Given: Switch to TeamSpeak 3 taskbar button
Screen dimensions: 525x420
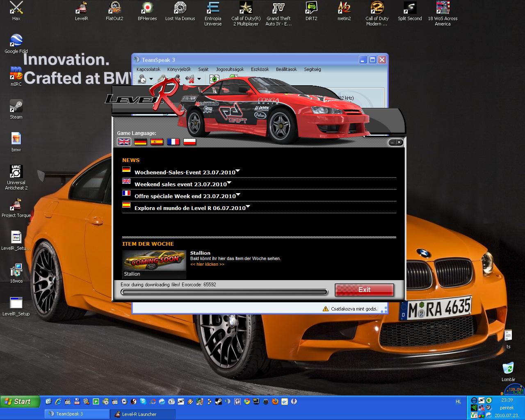Looking at the screenshot, I should point(76,414).
